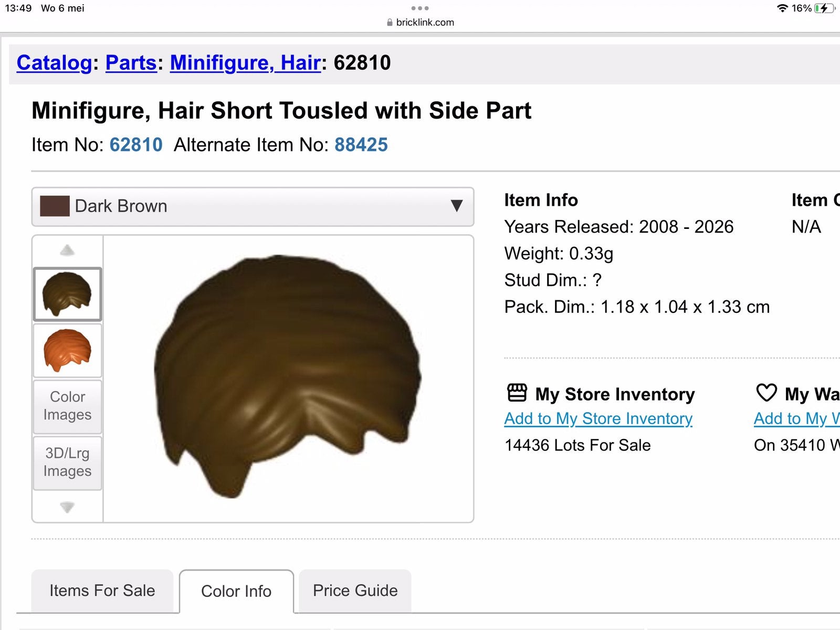Select the Color Info tab
Screen dimensions: 840x630
[x=236, y=591]
